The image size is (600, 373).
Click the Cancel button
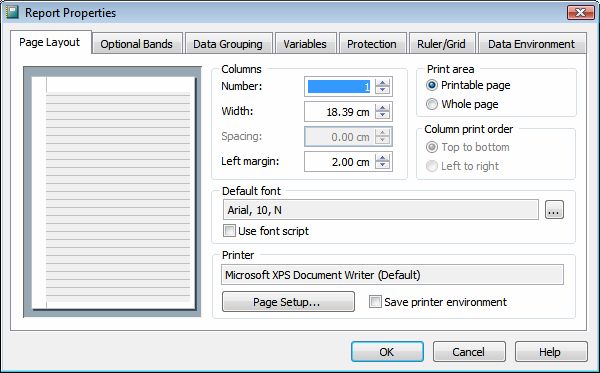click(x=469, y=352)
